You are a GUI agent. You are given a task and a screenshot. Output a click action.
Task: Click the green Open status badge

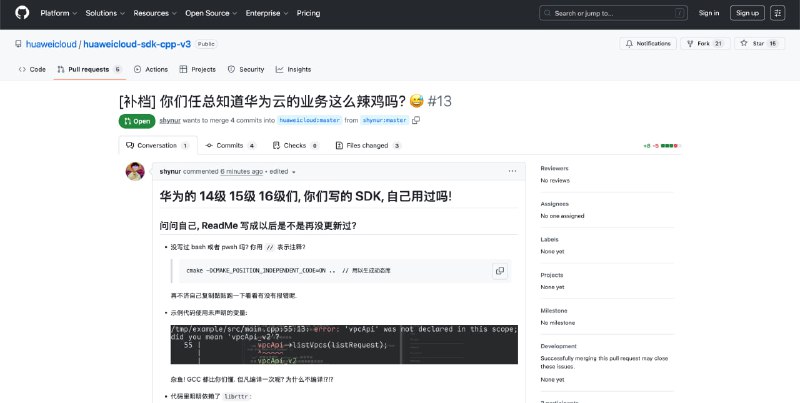[137, 121]
